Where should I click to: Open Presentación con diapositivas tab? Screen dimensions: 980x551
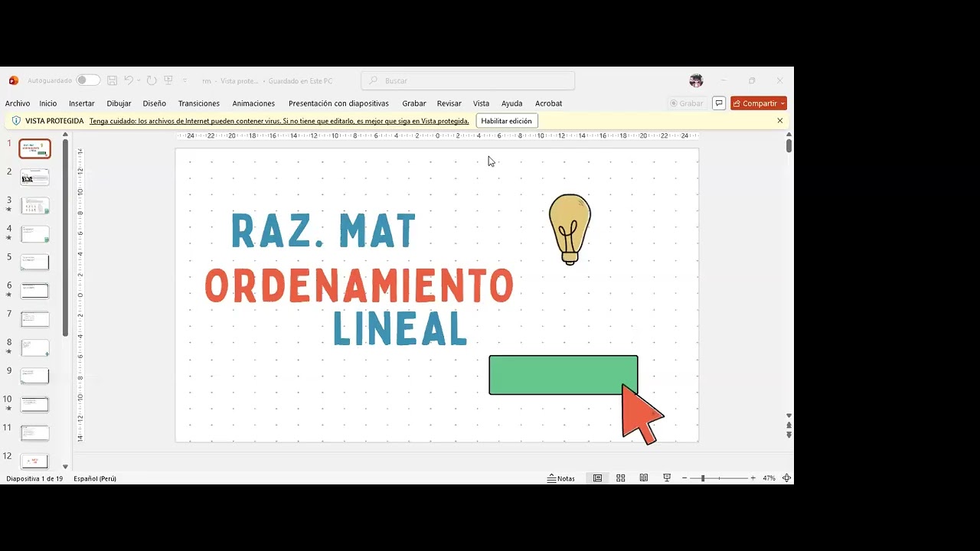[338, 103]
